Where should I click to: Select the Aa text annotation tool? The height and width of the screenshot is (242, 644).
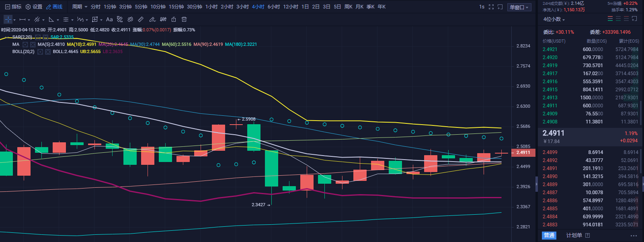[109, 19]
